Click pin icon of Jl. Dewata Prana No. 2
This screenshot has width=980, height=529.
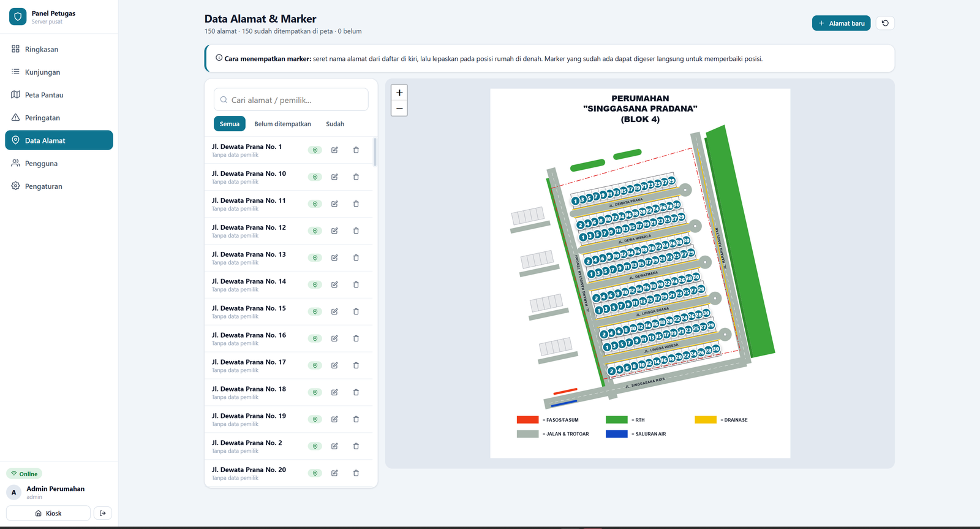pyautogui.click(x=315, y=447)
